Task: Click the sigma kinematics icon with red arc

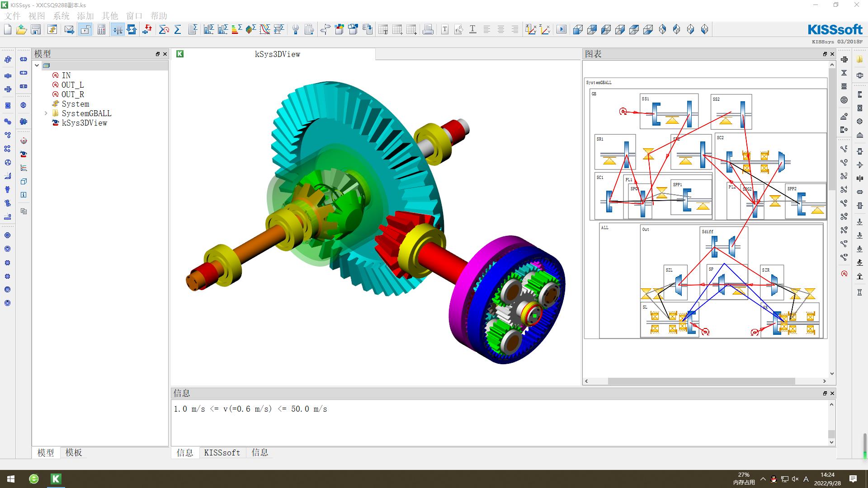Action: click(x=164, y=30)
